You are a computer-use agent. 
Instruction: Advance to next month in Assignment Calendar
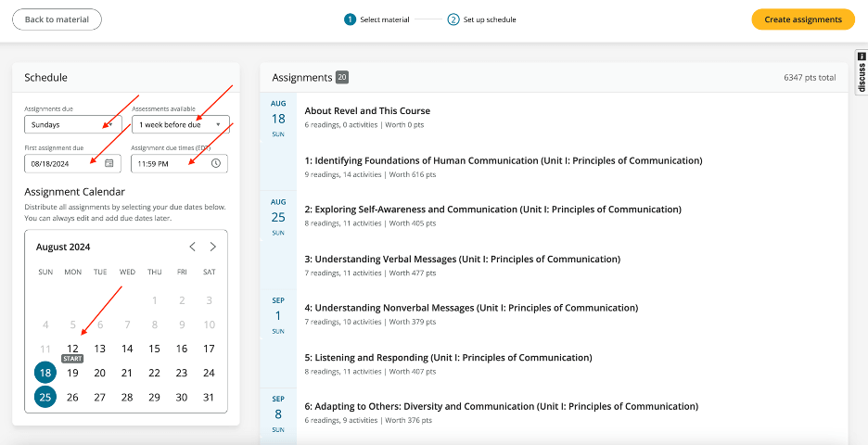(x=212, y=247)
